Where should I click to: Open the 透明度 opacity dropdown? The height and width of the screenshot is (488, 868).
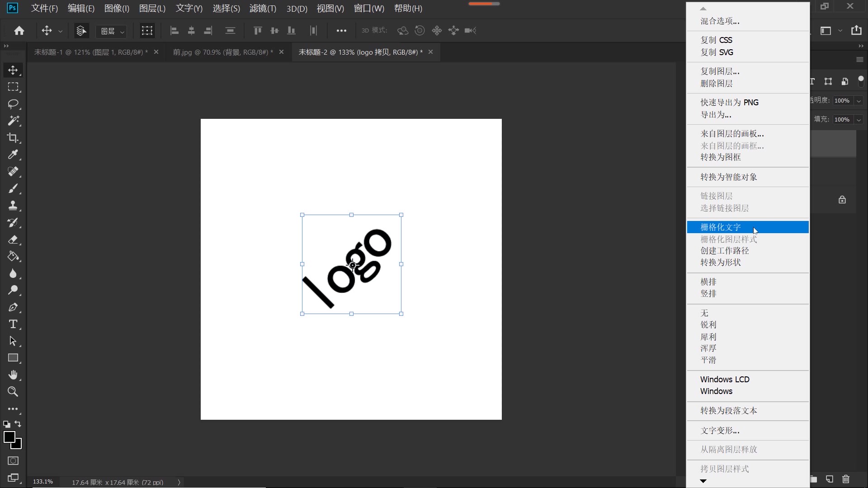coord(859,100)
